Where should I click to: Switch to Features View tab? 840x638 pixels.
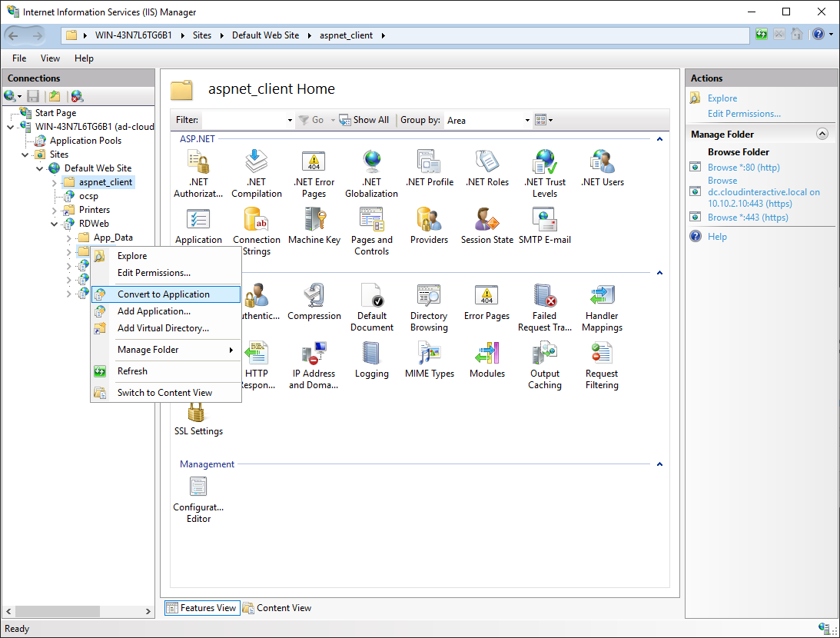(x=202, y=608)
